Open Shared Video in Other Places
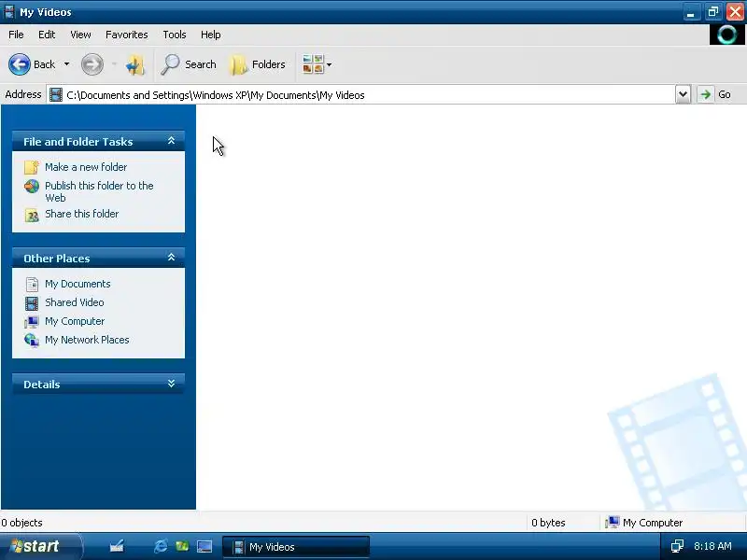 pos(75,302)
